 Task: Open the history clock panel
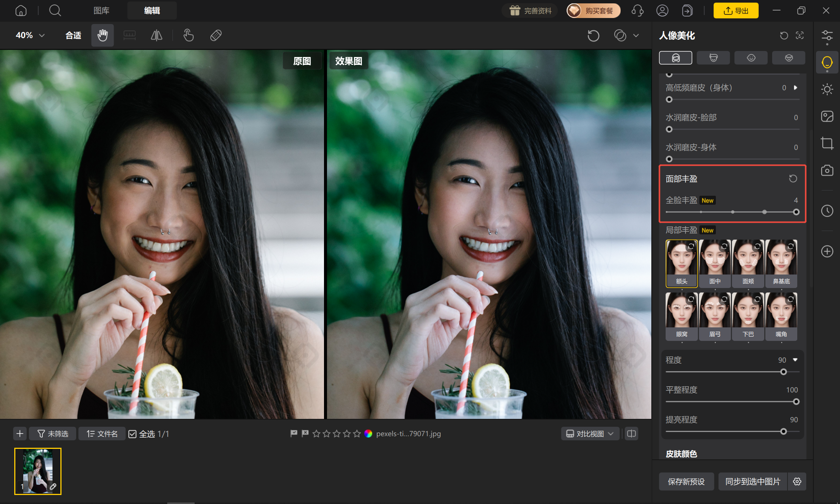827,211
